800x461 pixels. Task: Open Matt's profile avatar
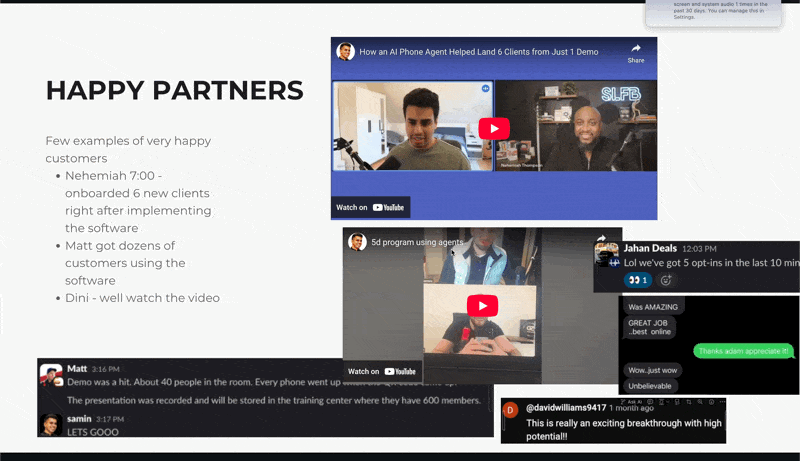tap(51, 375)
